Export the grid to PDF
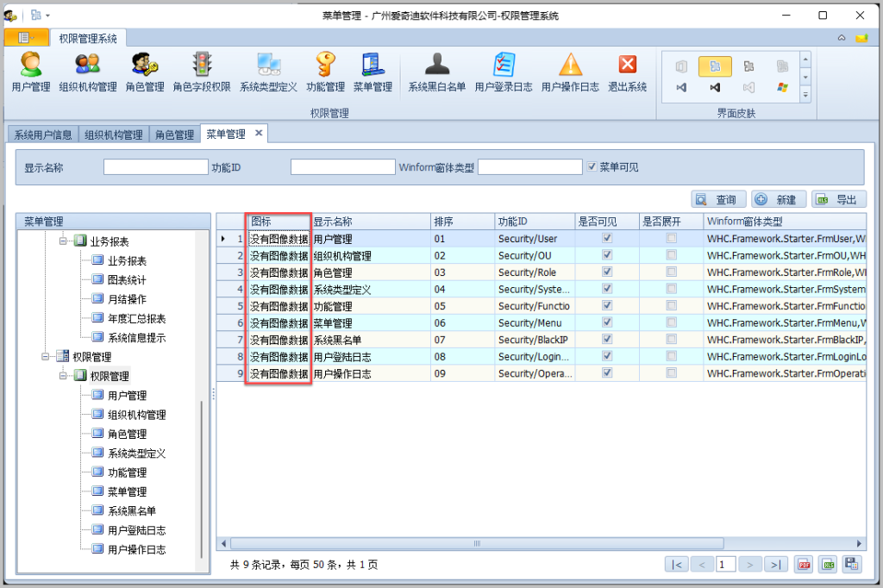Screen dimensions: 883x588 804,565
